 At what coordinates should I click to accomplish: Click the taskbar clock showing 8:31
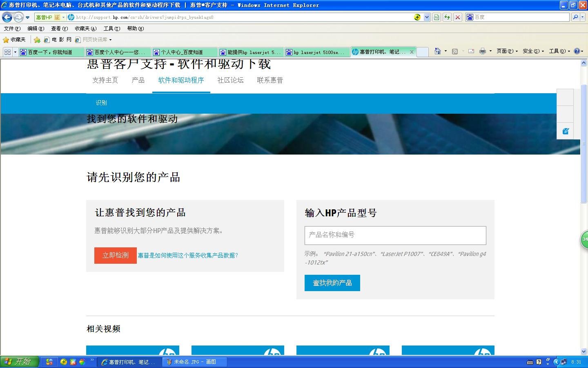[x=576, y=362]
